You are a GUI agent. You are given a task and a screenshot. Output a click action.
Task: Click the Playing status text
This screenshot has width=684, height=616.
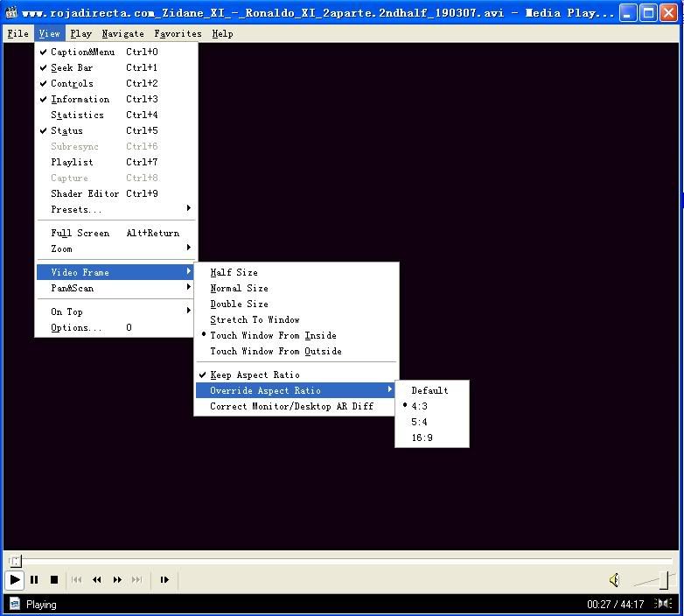pyautogui.click(x=41, y=605)
